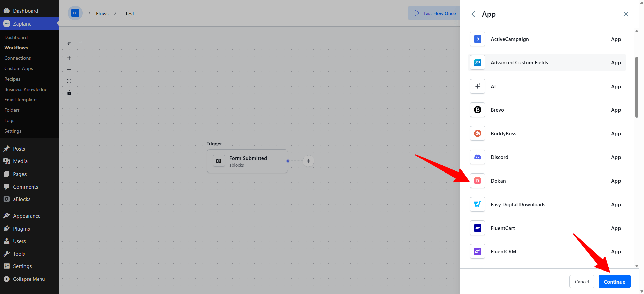Click the Test Flow Once button
644x294 pixels.
click(x=434, y=13)
